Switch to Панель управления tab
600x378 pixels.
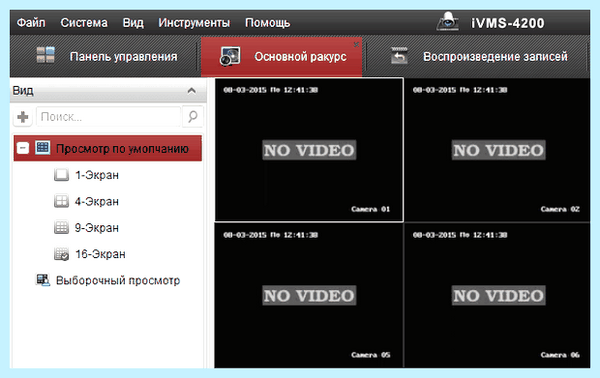pos(104,56)
